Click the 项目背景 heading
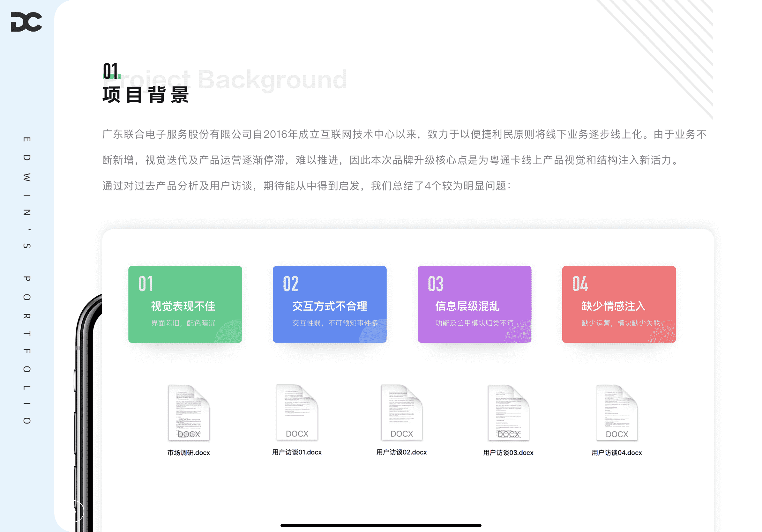 146,95
